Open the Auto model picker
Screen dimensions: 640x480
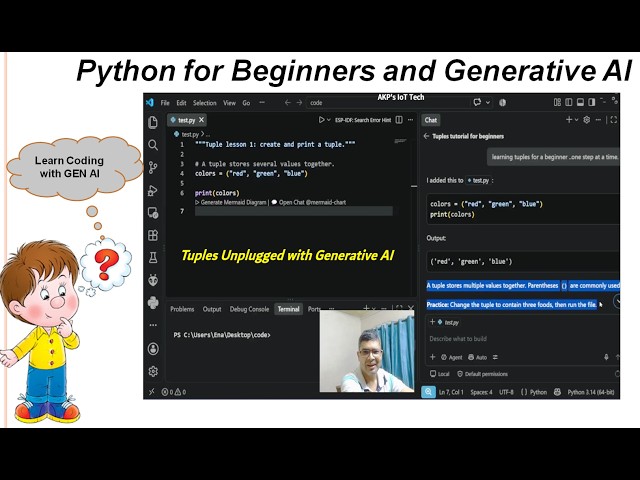point(478,357)
